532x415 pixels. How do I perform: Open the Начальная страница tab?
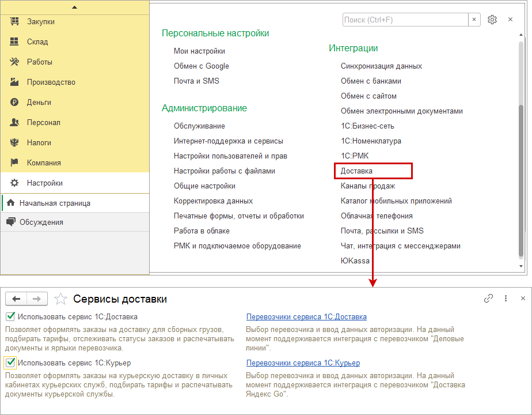pos(75,203)
